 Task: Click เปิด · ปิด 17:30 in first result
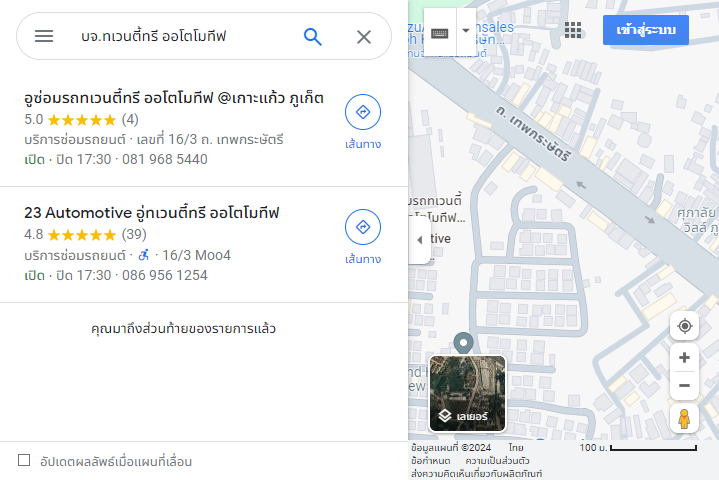tap(68, 160)
